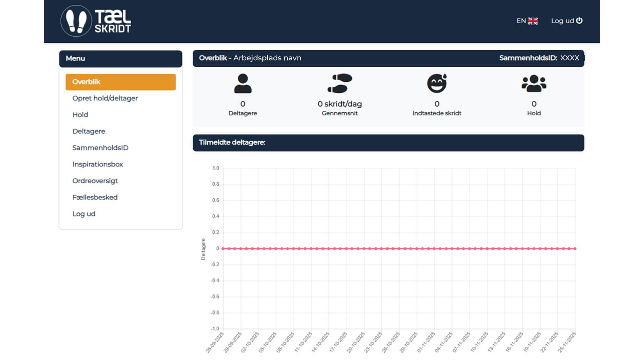Open the Deltagere menu page

(89, 131)
